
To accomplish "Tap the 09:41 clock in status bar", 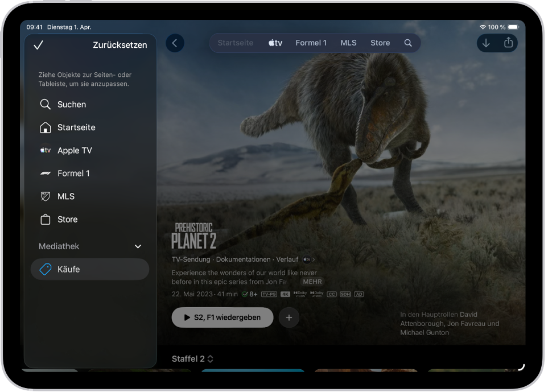I will [34, 27].
